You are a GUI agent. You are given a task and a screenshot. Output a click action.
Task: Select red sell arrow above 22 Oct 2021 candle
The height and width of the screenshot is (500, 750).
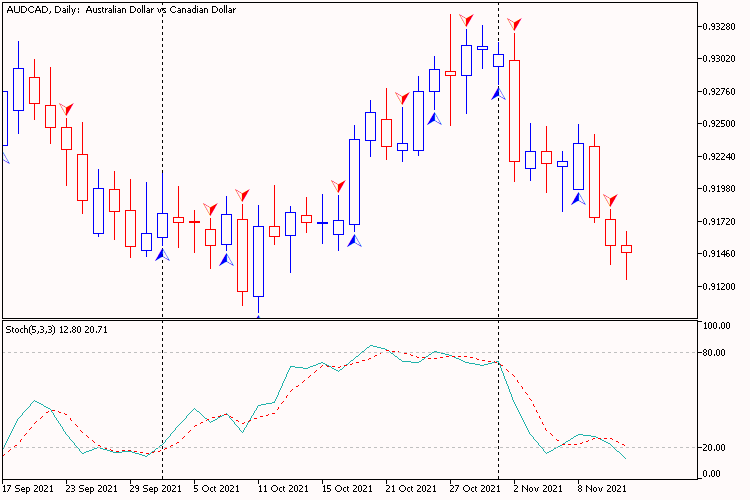402,98
